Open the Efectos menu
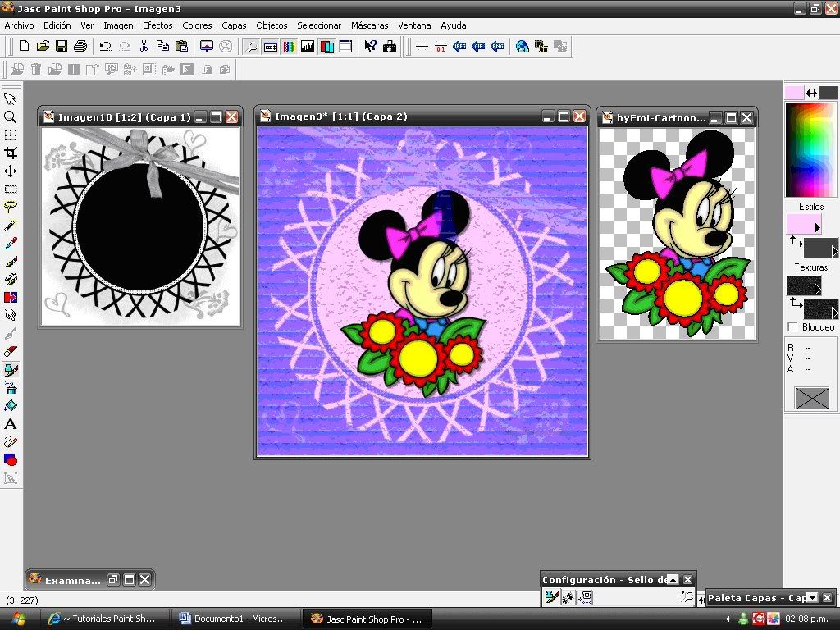Viewport: 840px width, 630px height. 157,25
